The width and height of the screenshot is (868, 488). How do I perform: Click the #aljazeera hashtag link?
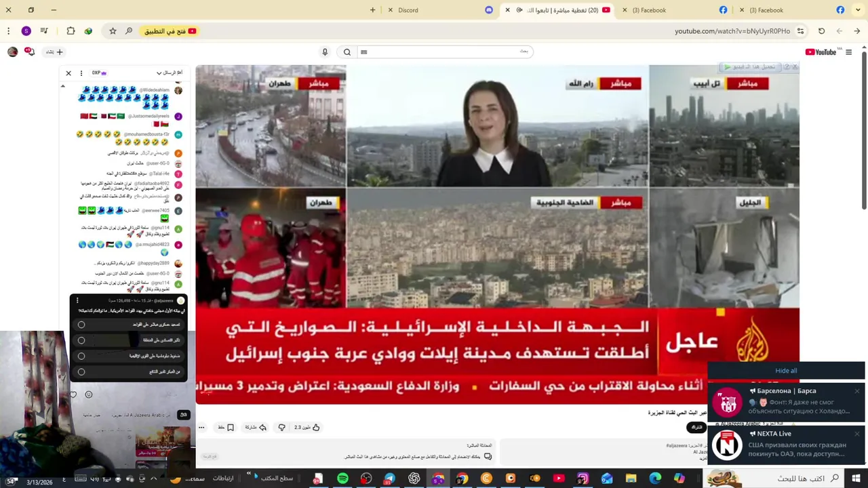[x=677, y=445]
